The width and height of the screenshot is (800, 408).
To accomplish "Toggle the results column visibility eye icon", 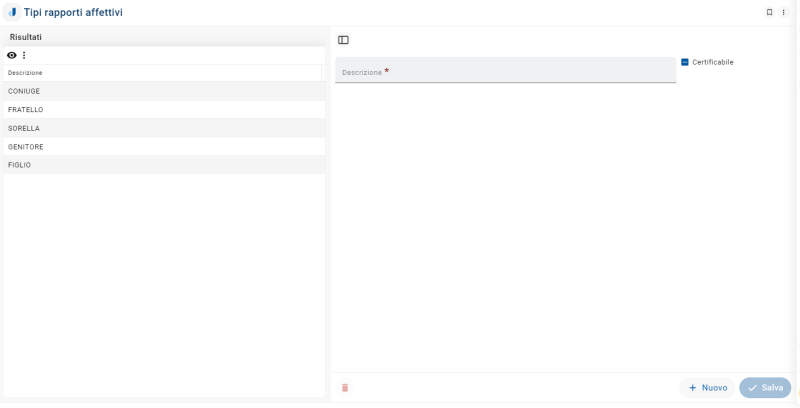I will 12,56.
